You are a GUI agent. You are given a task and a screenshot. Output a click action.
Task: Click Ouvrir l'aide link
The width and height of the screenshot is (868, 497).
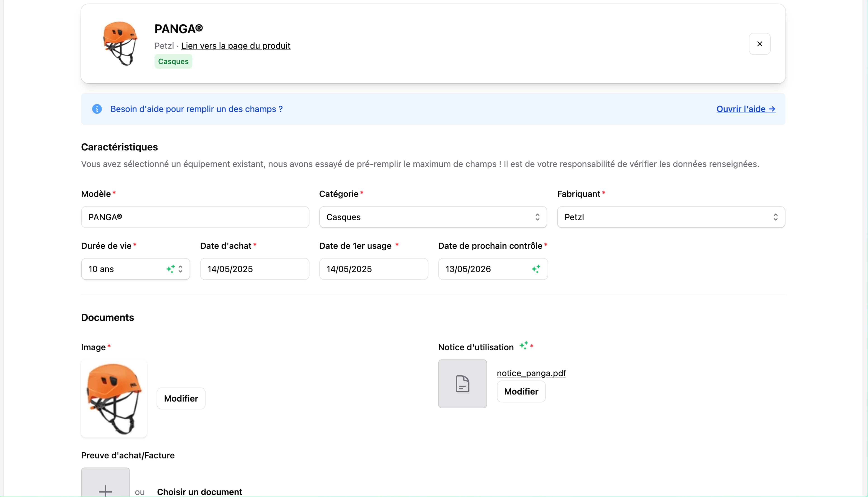coord(745,109)
